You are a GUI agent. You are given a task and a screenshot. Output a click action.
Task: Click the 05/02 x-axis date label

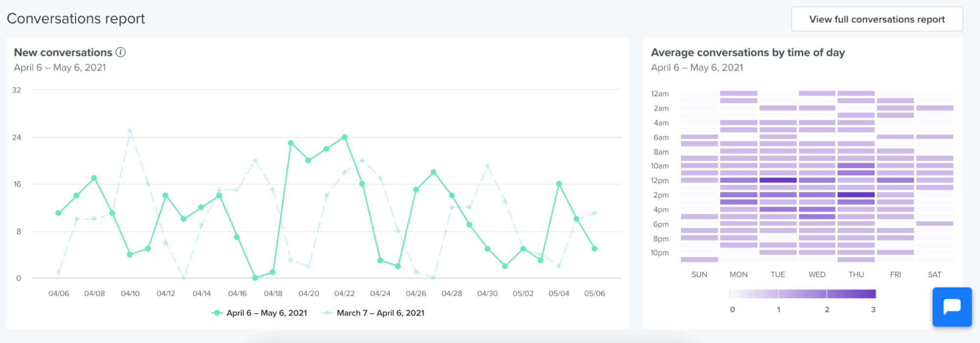[523, 293]
